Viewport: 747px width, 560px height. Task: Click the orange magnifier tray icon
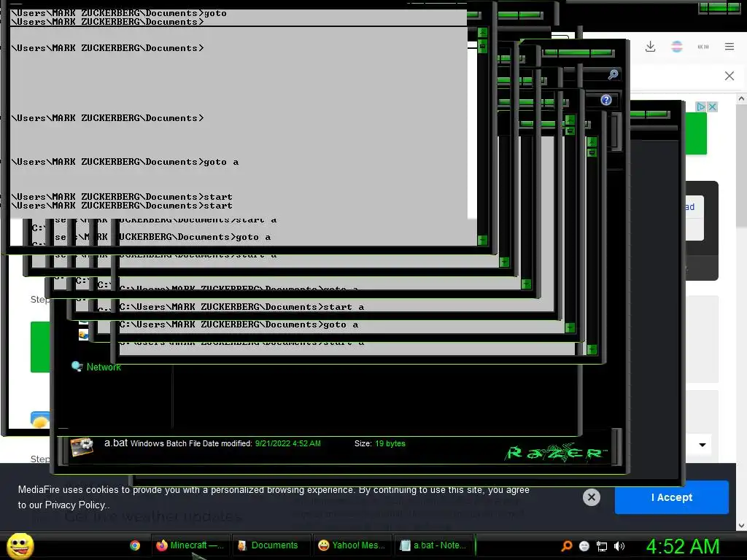[567, 545]
